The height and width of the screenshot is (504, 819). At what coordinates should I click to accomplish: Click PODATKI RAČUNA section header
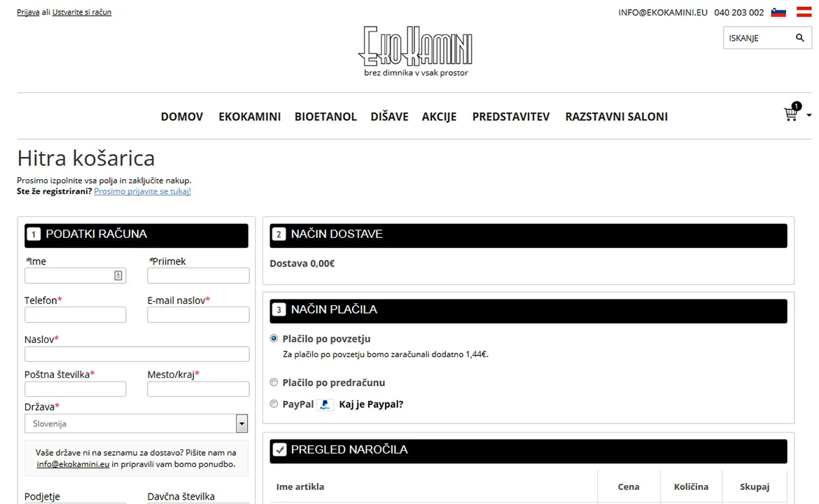coord(136,235)
